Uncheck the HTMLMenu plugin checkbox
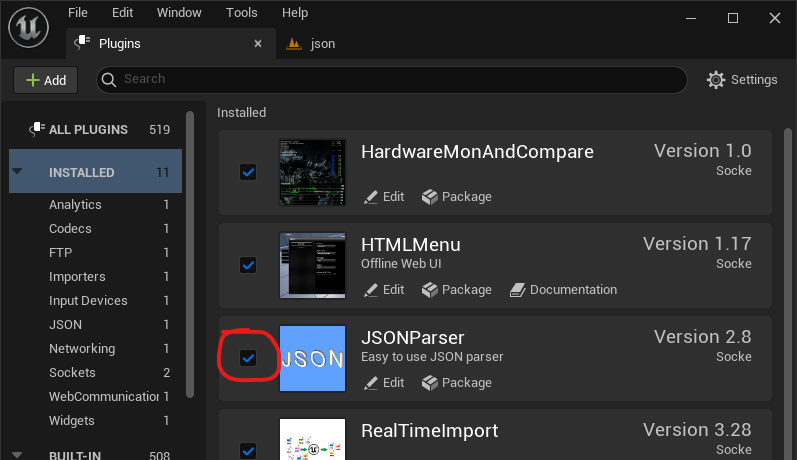 tap(248, 265)
